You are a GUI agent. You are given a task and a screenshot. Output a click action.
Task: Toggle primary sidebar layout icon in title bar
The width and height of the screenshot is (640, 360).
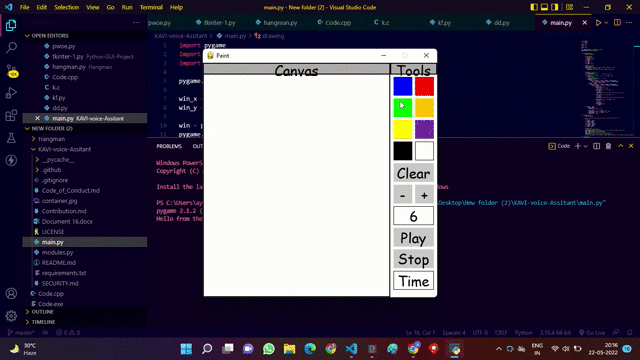534,7
